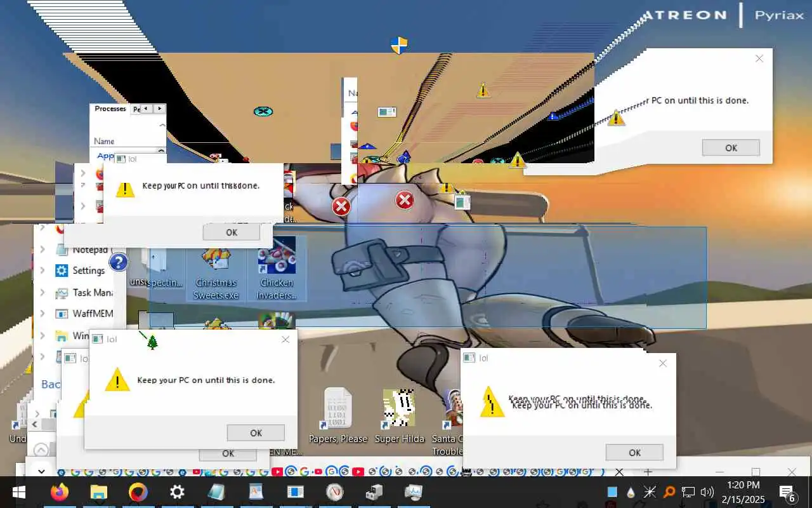The height and width of the screenshot is (508, 812).
Task: Click the horizontal scrollbar left arrow
Action: [36, 425]
